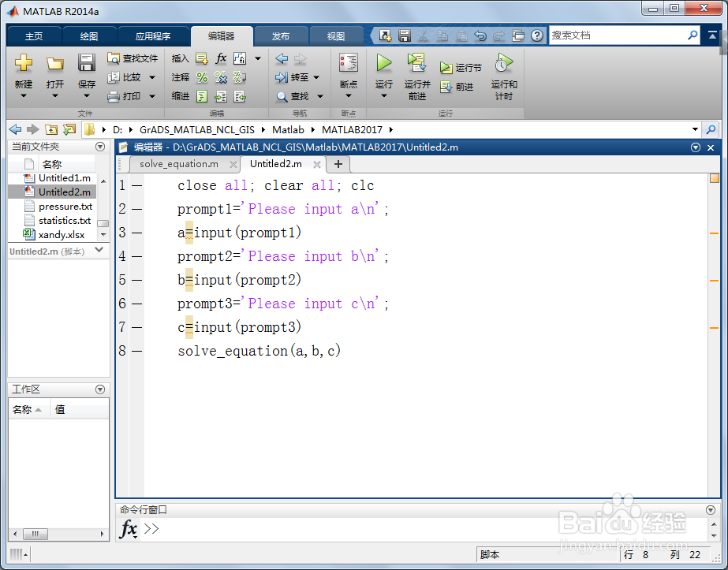The width and height of the screenshot is (728, 570).
Task: Click the switch windows icon
Action: click(518, 35)
